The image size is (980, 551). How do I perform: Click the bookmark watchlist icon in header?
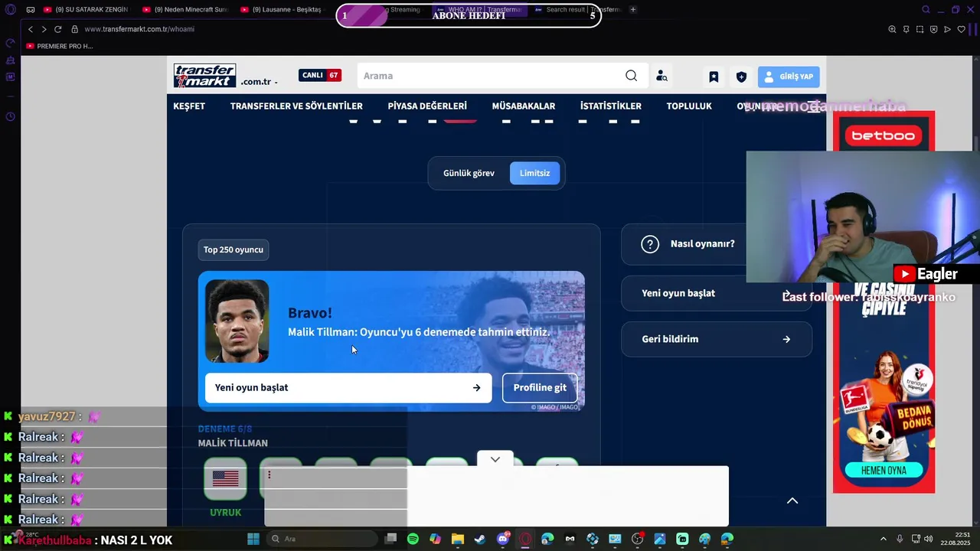pos(714,77)
